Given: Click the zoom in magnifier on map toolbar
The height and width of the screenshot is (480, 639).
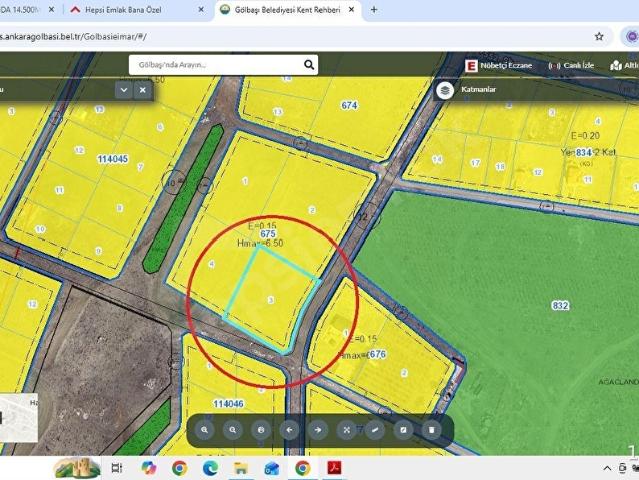Looking at the screenshot, I should [x=204, y=430].
